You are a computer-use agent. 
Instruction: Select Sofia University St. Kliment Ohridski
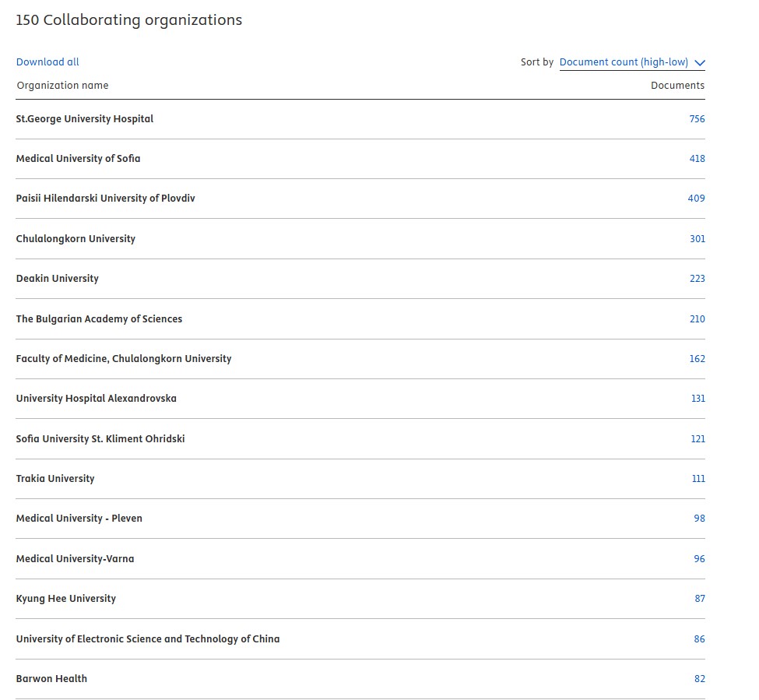[x=100, y=440]
